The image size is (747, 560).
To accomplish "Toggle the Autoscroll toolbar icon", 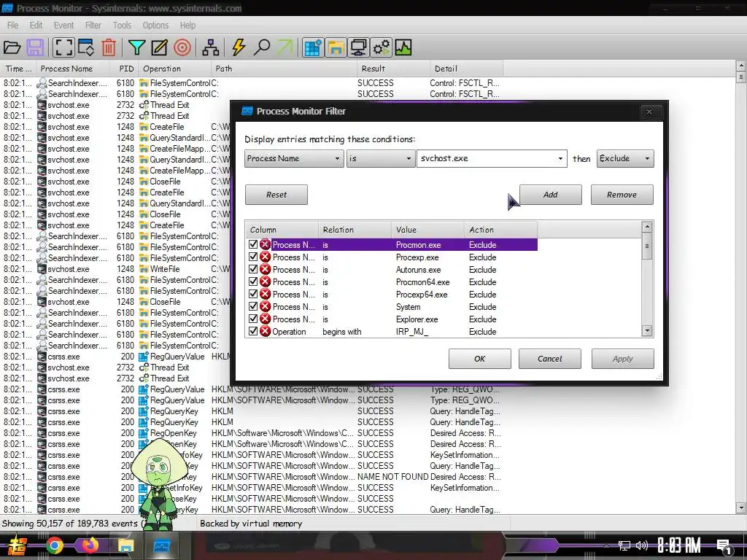I will click(x=86, y=47).
